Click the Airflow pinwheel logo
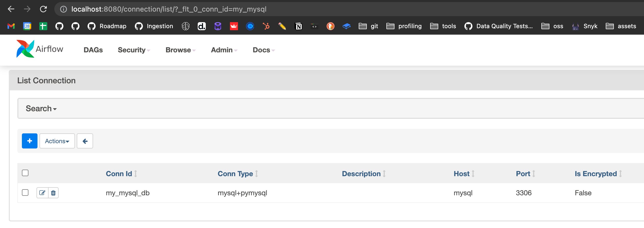 pyautogui.click(x=25, y=49)
